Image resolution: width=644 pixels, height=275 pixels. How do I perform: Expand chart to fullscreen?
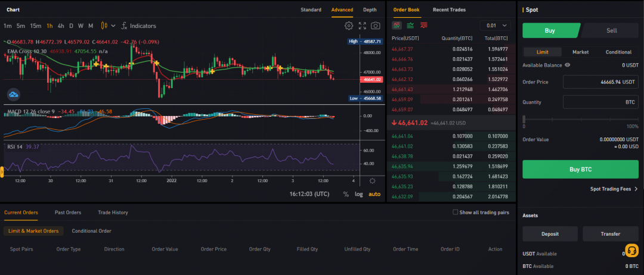point(363,26)
